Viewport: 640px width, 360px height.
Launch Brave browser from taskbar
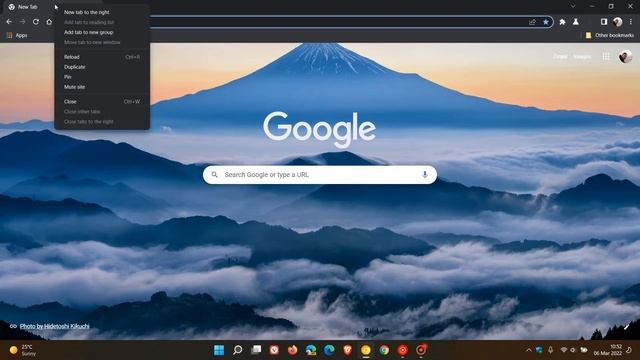pyautogui.click(x=348, y=350)
